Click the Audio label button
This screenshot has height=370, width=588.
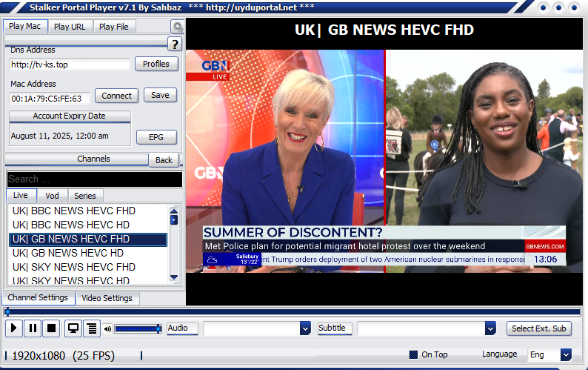click(182, 328)
